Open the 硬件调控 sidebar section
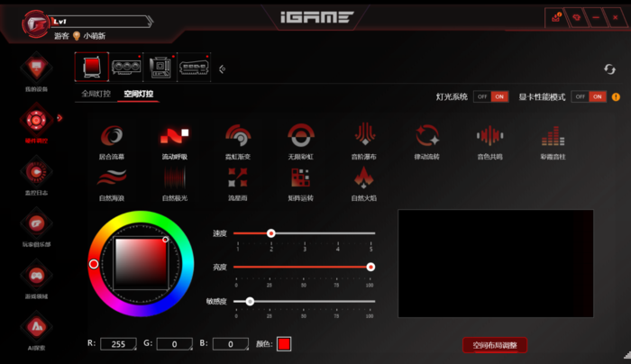This screenshot has width=631, height=364. click(x=36, y=123)
